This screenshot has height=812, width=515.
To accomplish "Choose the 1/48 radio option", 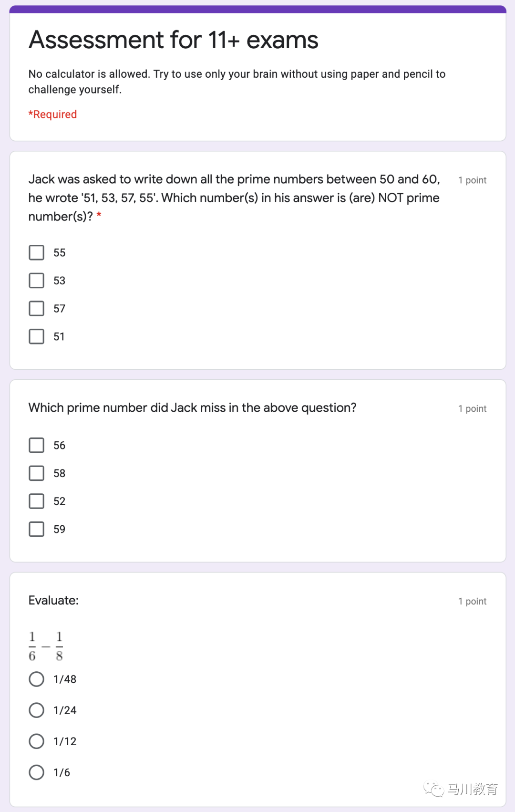I will tap(37, 679).
